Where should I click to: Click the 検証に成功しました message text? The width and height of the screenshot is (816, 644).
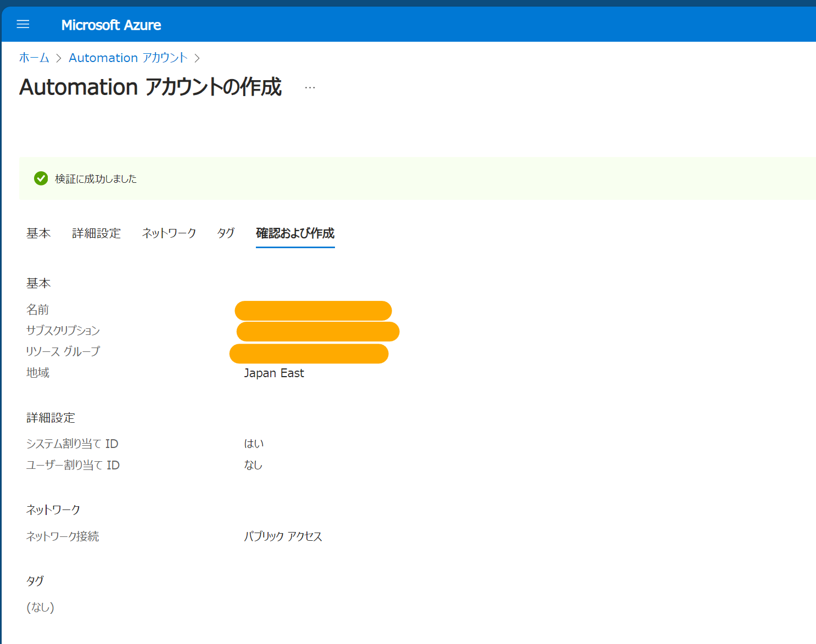tap(96, 179)
